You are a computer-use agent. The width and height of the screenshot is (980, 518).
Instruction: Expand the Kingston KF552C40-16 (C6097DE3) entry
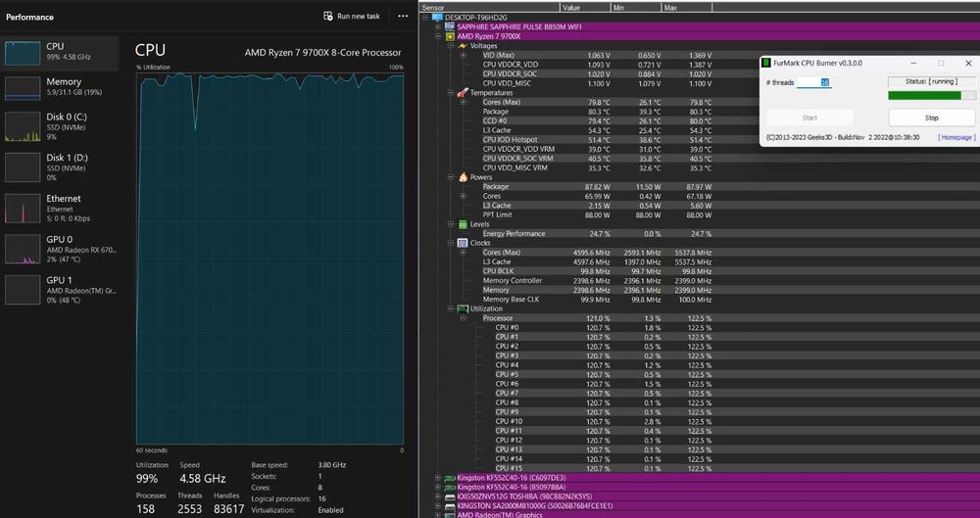point(438,478)
